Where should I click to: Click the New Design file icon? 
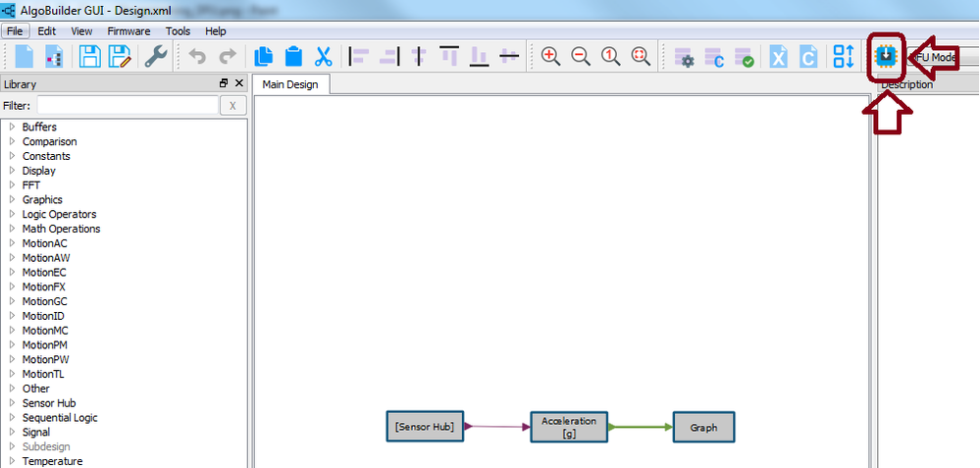click(x=24, y=57)
